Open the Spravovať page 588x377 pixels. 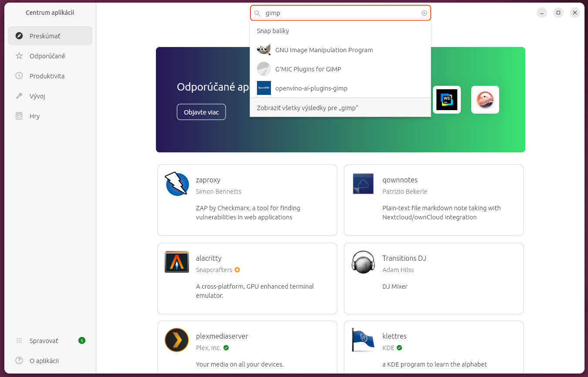(50, 340)
